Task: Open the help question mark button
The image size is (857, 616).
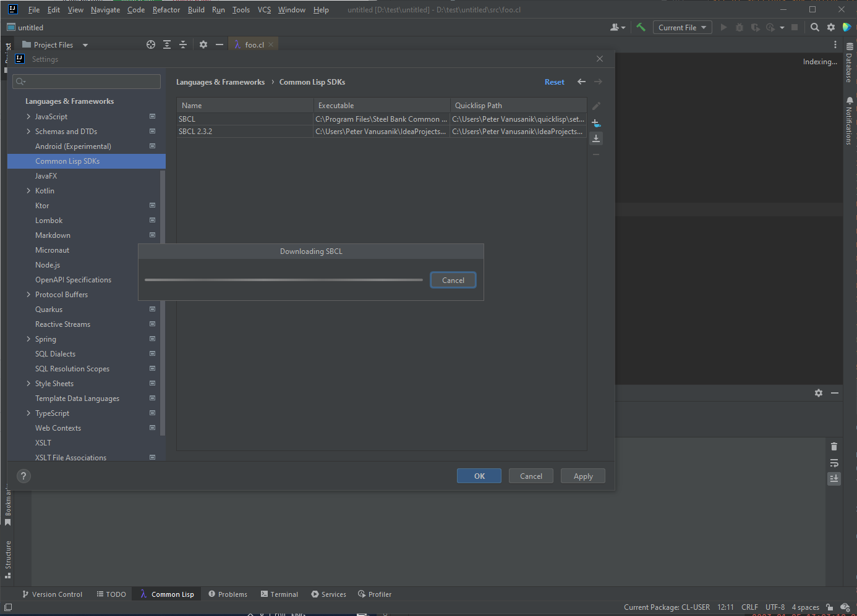Action: 23,476
